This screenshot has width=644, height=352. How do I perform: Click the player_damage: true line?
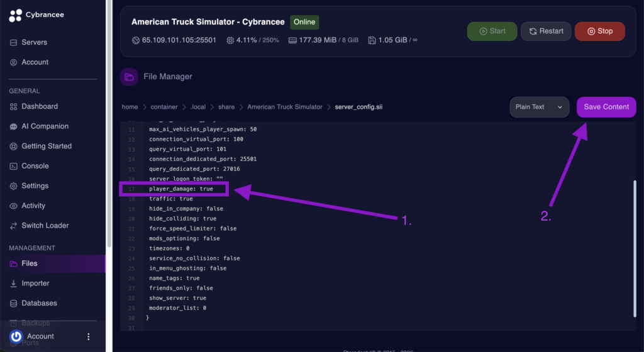(181, 189)
